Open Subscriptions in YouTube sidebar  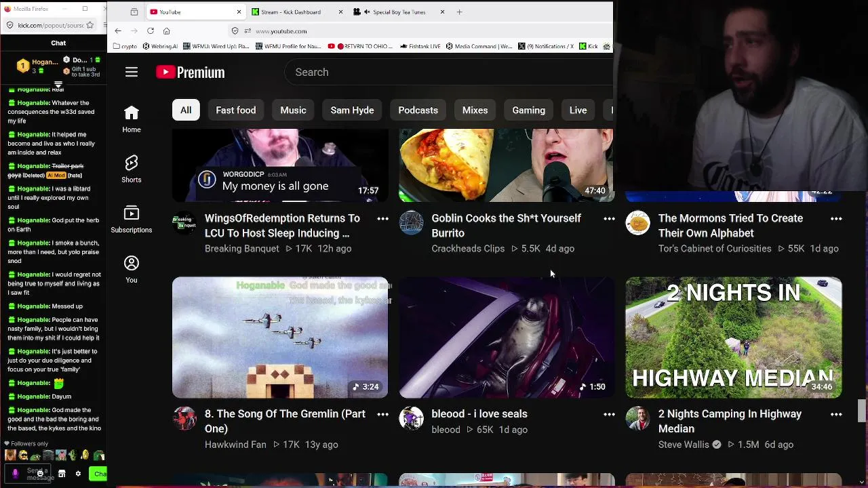pyautogui.click(x=132, y=219)
